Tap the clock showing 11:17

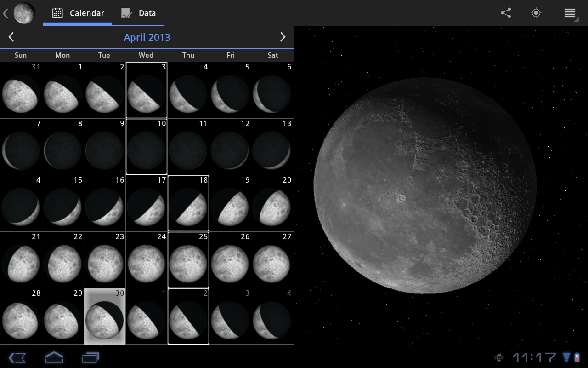point(534,357)
